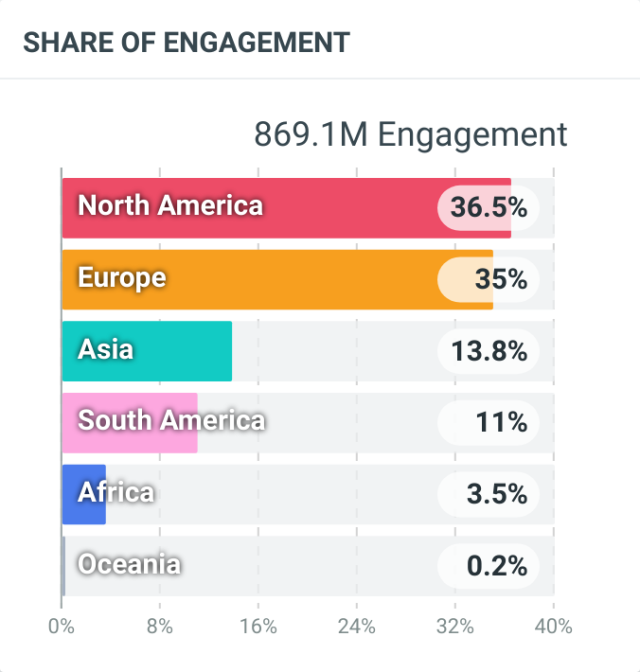Image resolution: width=640 pixels, height=672 pixels.
Task: Click the 11% value badge
Action: click(x=489, y=423)
